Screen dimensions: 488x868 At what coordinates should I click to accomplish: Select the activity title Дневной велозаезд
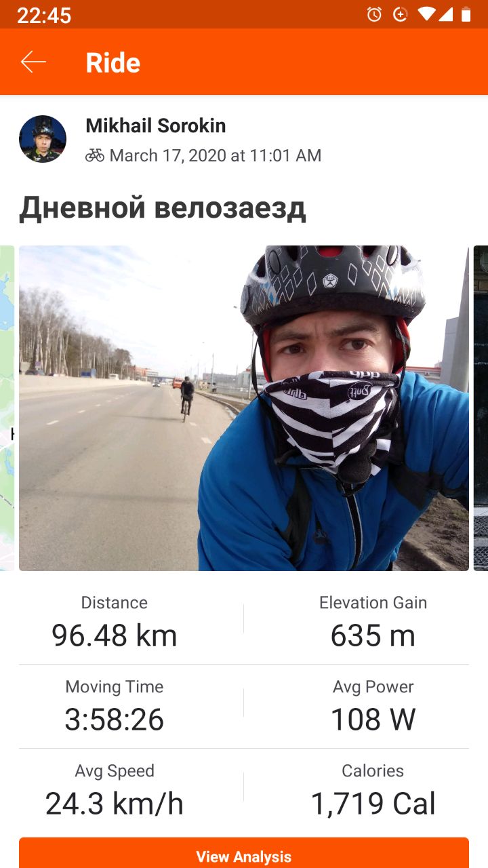[x=163, y=208]
